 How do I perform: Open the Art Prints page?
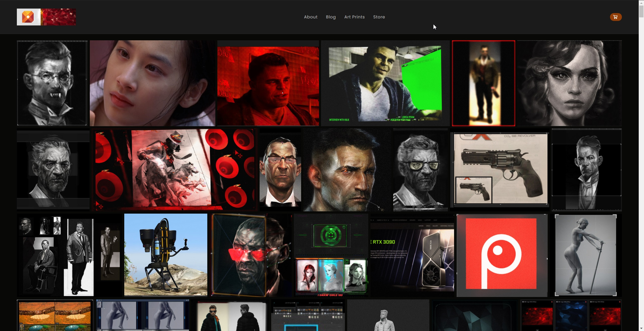point(354,17)
